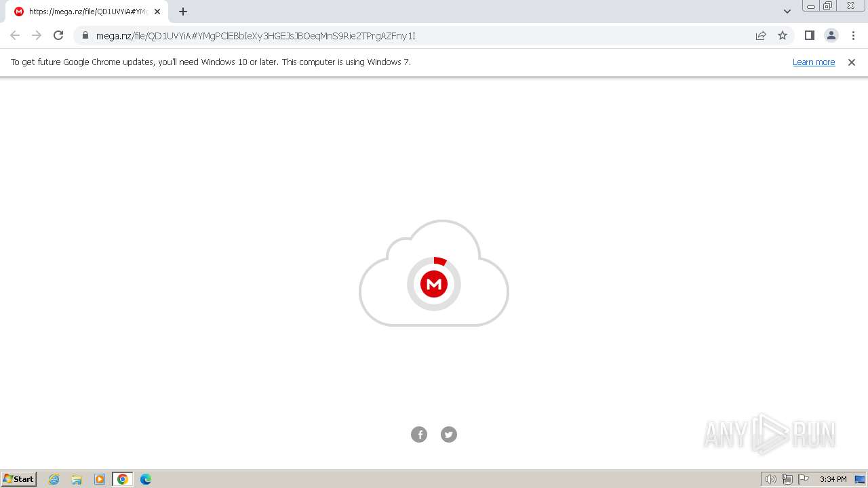Restore down the Chrome window

pos(828,6)
